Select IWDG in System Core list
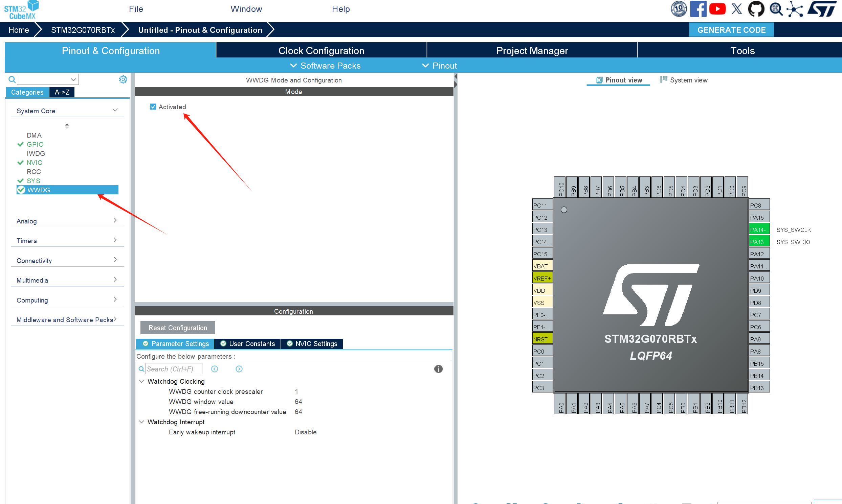 [36, 153]
